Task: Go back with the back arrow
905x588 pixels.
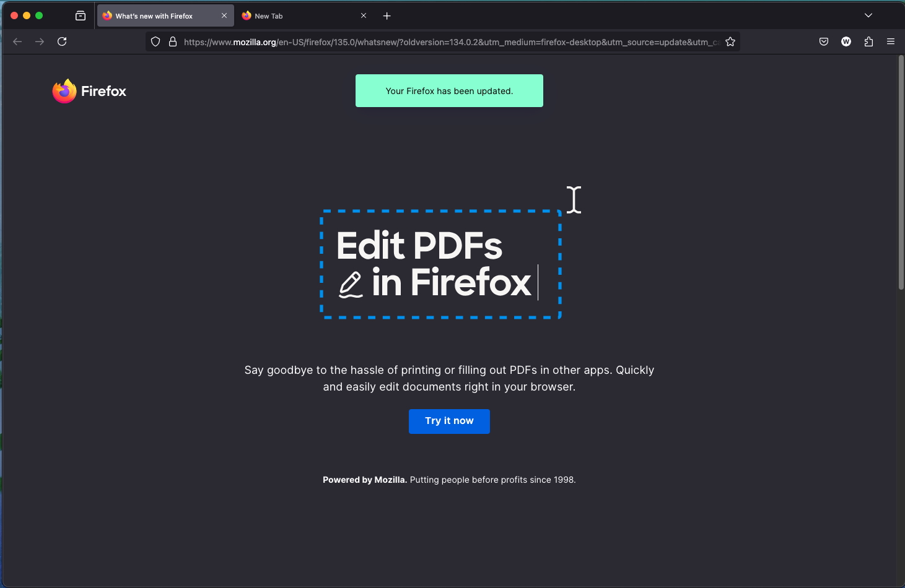Action: (x=17, y=41)
